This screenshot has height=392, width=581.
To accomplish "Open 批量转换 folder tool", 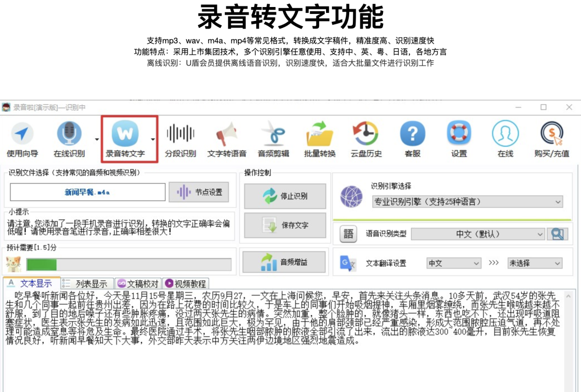I will point(320,140).
